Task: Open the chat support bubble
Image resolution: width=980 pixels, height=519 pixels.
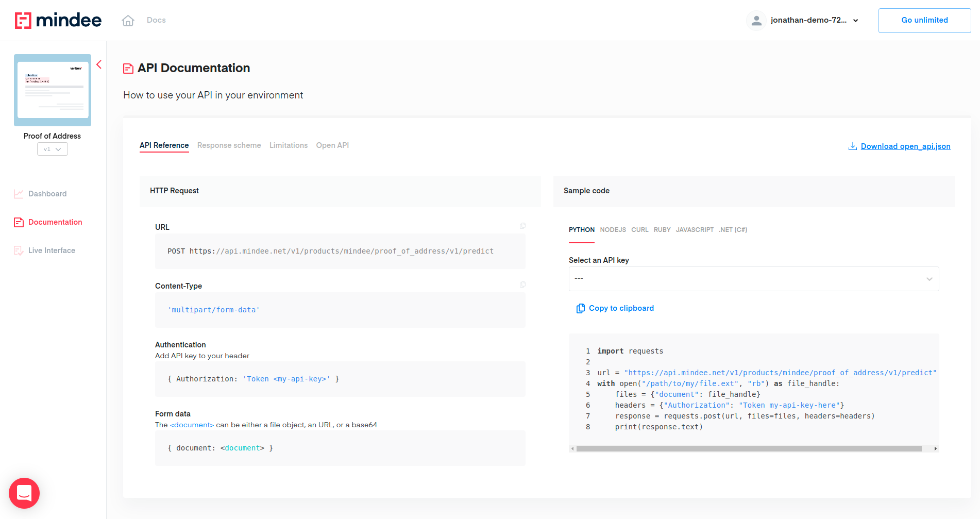Action: [x=24, y=493]
